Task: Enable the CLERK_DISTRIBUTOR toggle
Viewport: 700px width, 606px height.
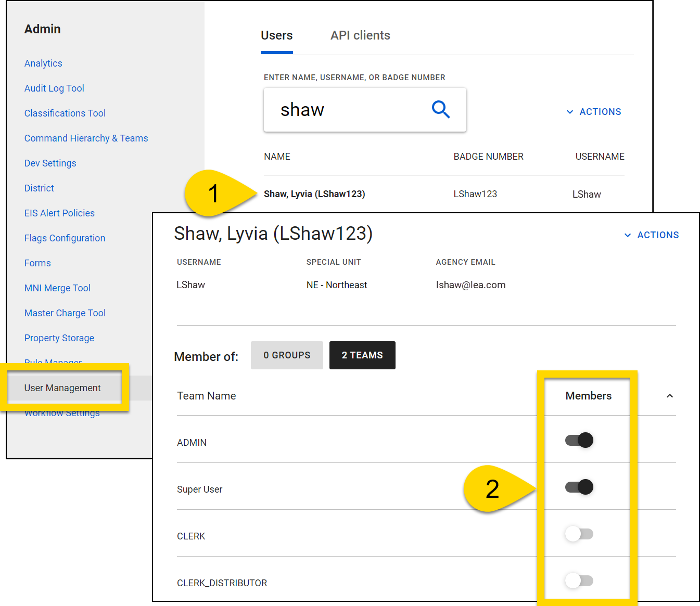Action: (579, 581)
